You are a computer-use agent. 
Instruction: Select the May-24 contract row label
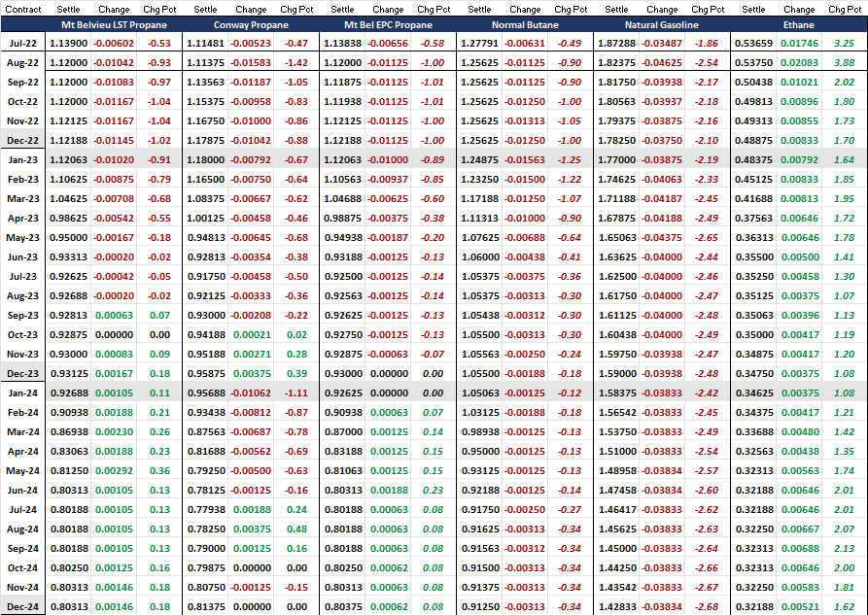point(22,471)
